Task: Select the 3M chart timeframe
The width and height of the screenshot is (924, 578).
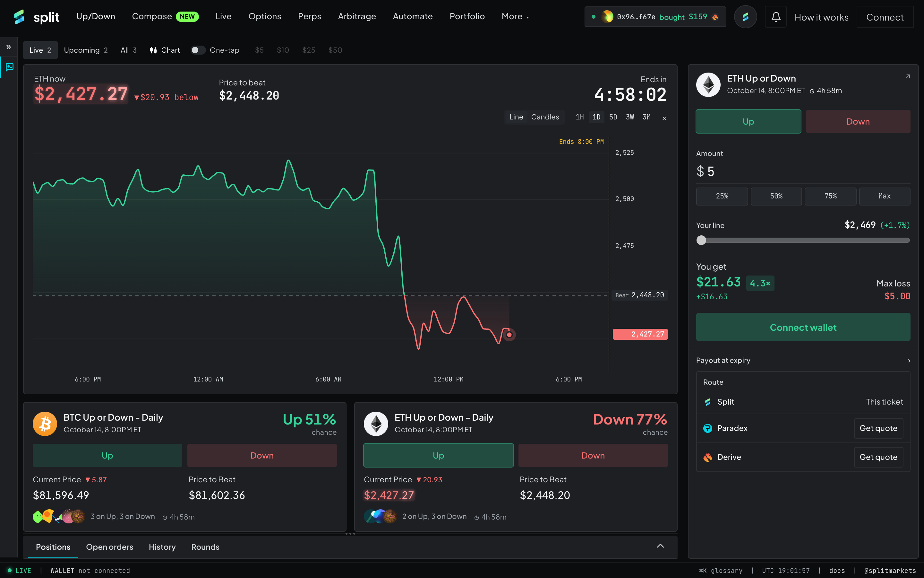Action: 646,117
